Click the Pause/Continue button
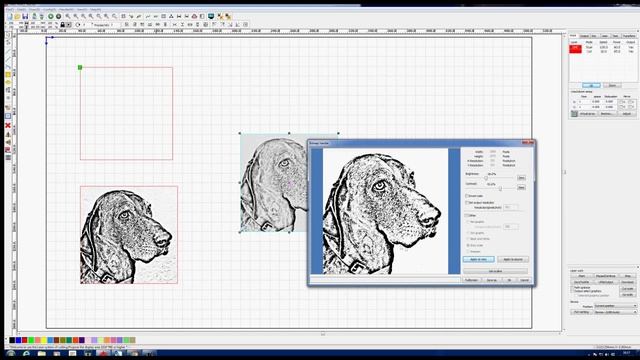Screen dimensions: 640x360 pos(605,276)
